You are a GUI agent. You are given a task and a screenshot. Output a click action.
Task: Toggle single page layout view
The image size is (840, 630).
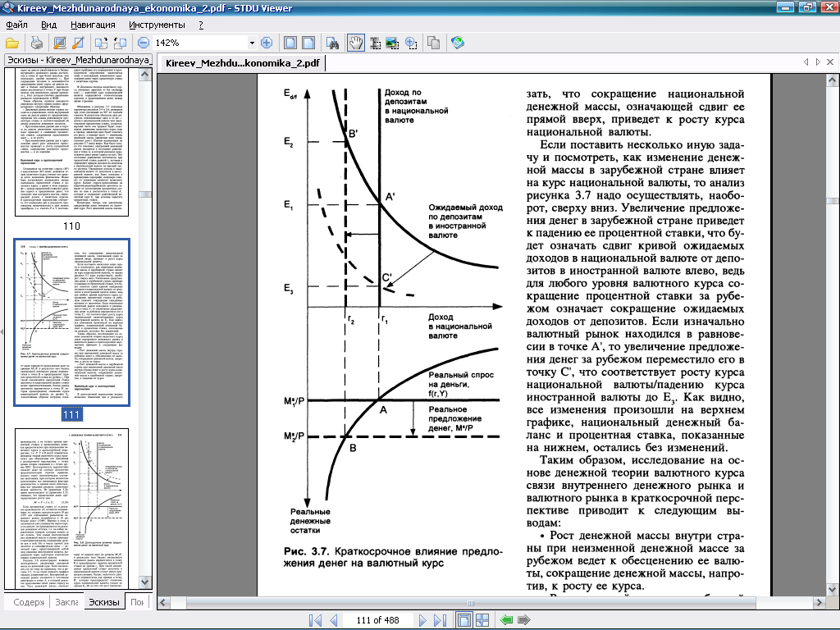[x=464, y=620]
